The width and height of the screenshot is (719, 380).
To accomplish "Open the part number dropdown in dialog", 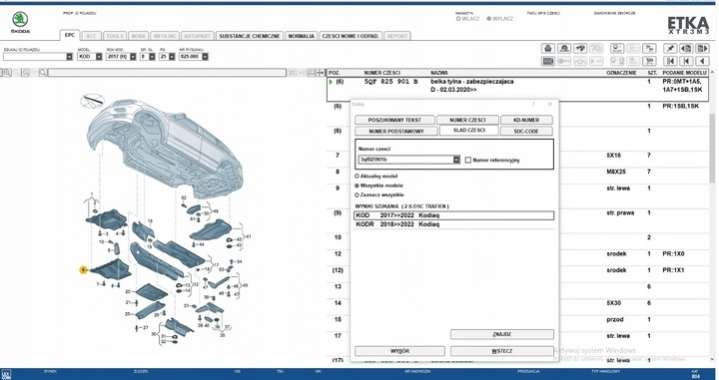I will point(456,160).
